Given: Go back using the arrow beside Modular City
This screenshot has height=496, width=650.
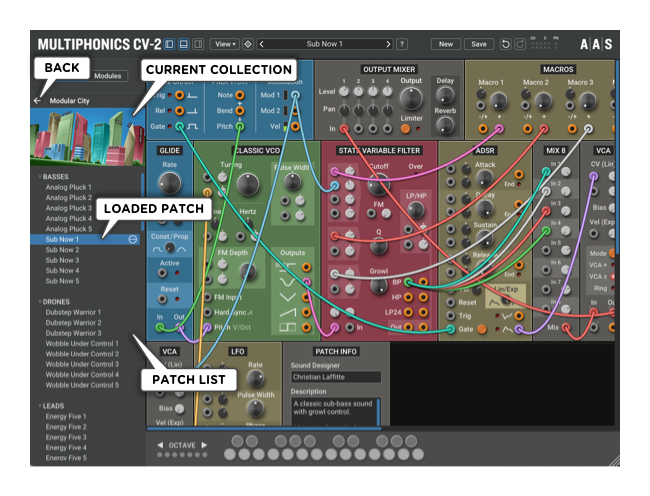Looking at the screenshot, I should 38,101.
